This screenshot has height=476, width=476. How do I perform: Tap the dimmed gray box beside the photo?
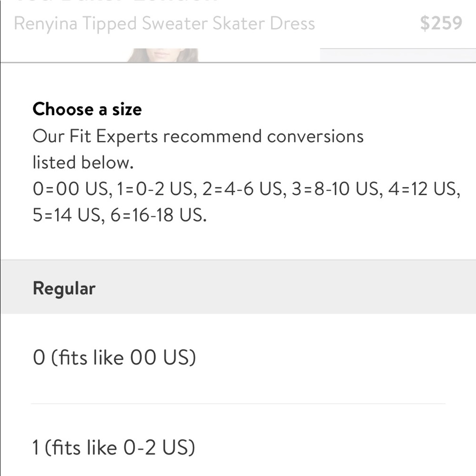tap(397, 55)
